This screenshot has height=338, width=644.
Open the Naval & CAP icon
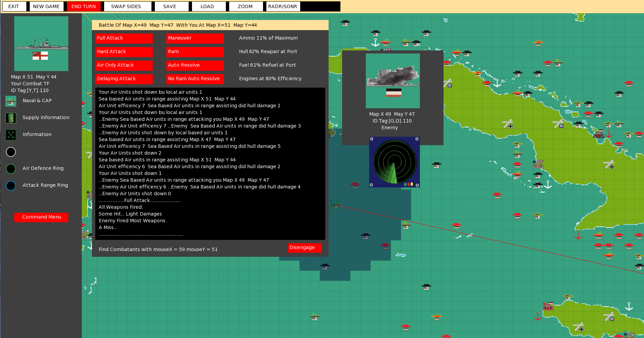point(11,101)
